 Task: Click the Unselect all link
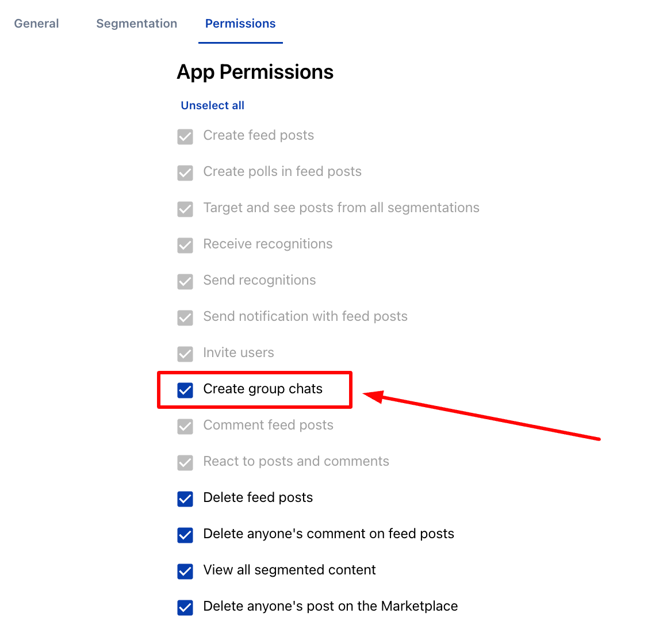212,105
